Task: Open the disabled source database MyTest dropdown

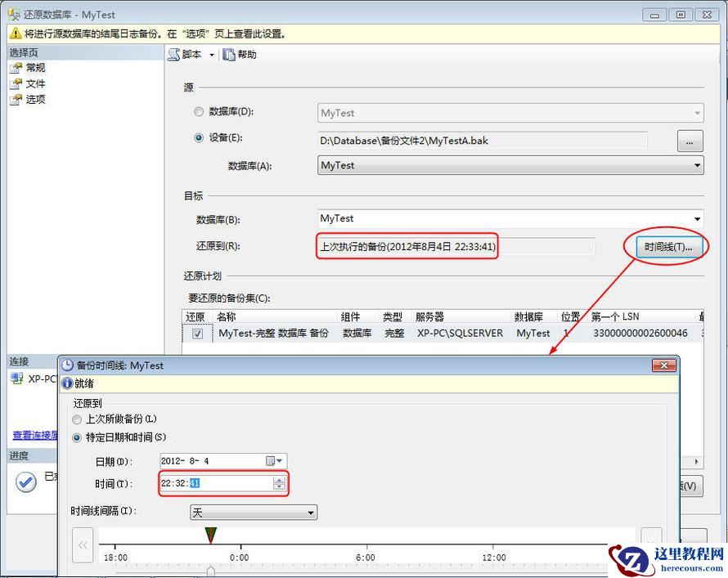Action: click(x=510, y=113)
